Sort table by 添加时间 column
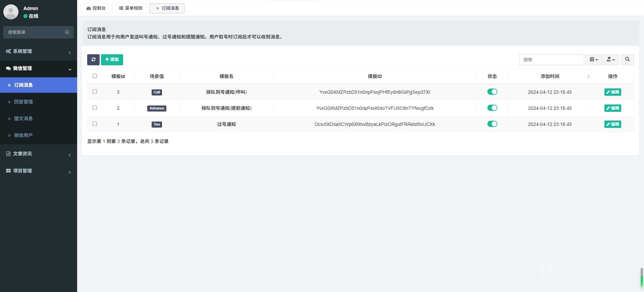 tap(550, 76)
